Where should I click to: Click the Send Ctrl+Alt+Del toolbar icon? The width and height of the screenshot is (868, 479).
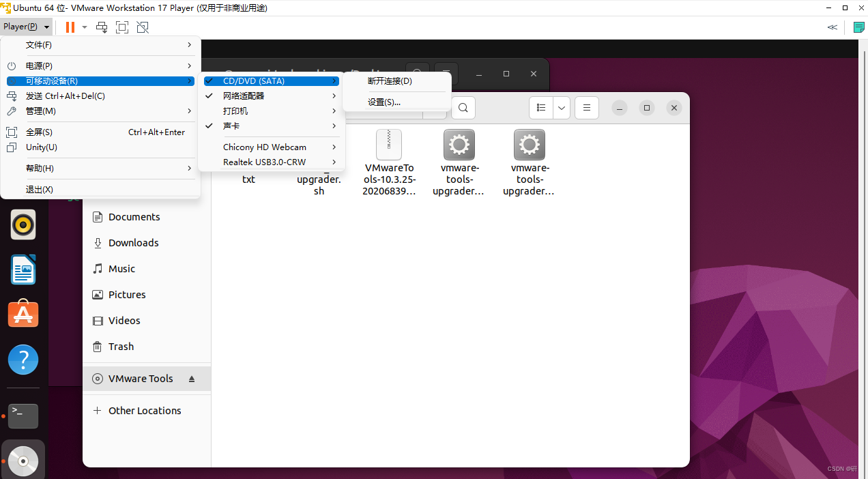102,27
